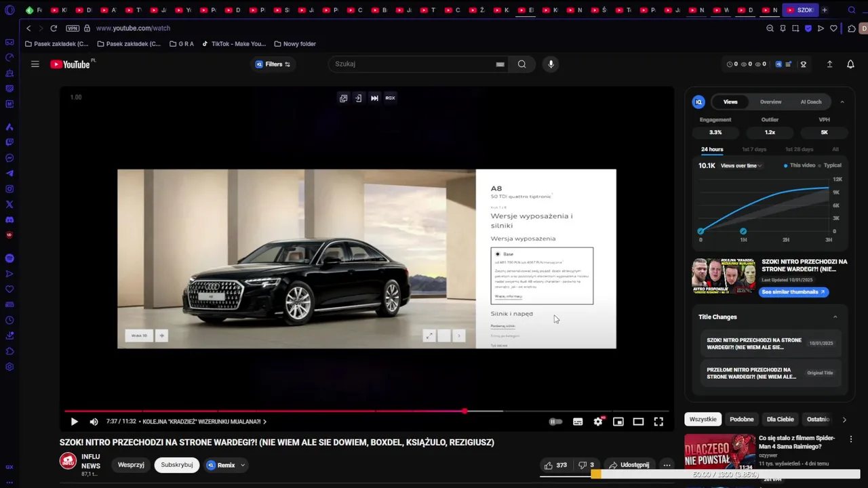
Task: Dislike the video
Action: 586,465
